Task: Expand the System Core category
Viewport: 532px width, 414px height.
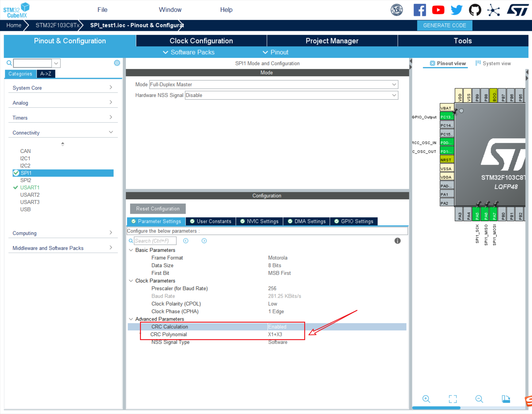Action: pos(63,88)
